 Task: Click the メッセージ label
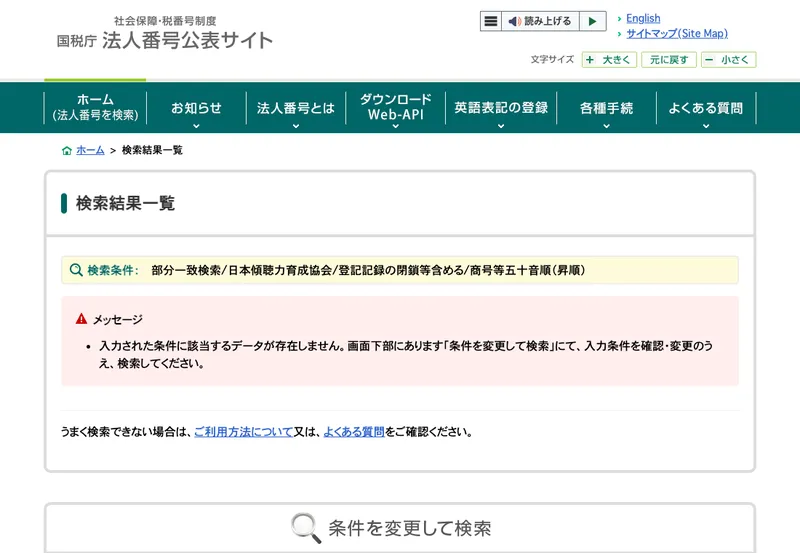(x=118, y=320)
